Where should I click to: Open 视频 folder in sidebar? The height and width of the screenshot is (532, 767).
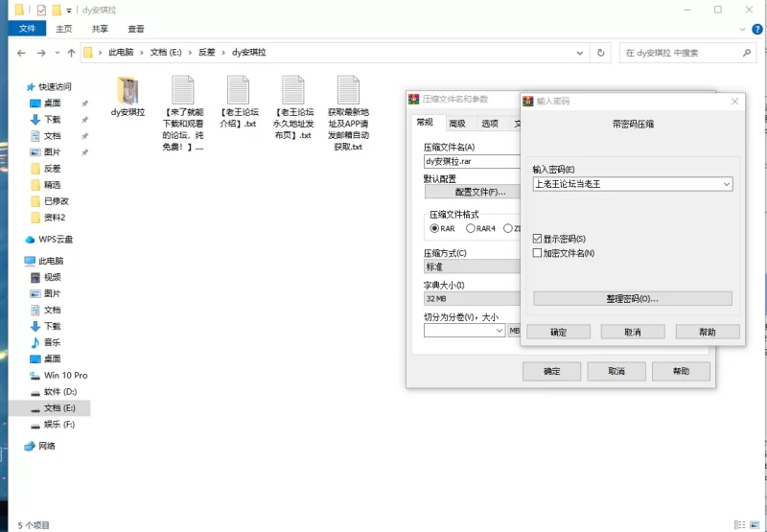coord(46,277)
